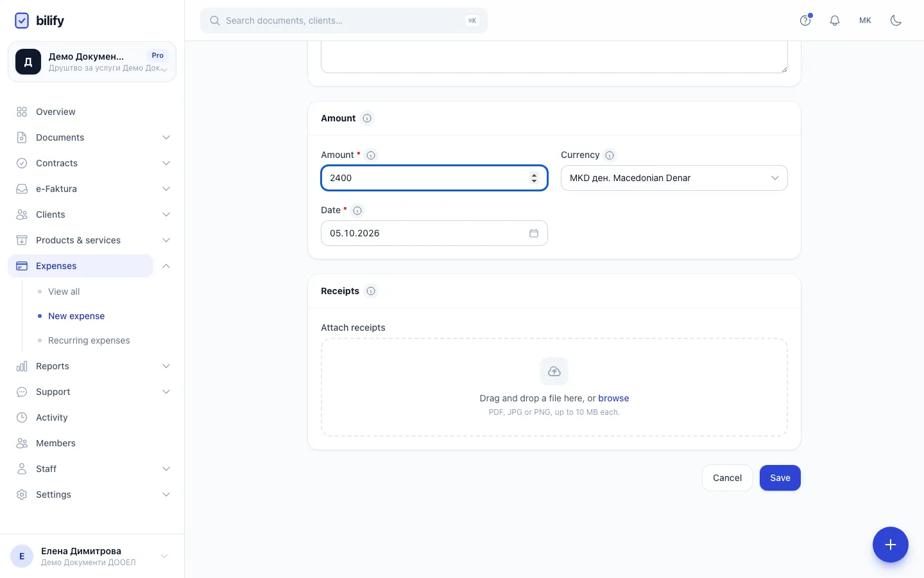Screen dimensions: 924x578
Task: Expand the Settings chevron
Action: pos(166,495)
